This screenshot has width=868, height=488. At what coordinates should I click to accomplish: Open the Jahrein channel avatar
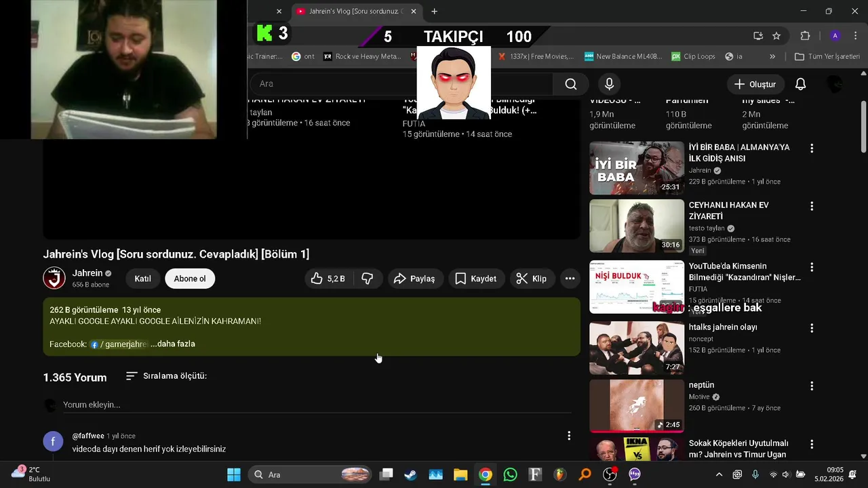(x=54, y=278)
